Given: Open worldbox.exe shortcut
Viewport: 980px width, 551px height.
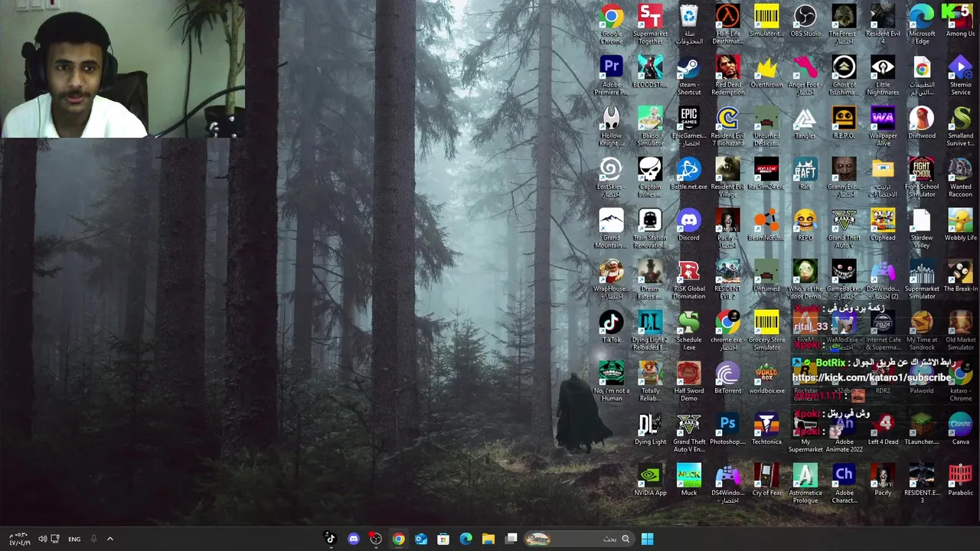Looking at the screenshot, I should click(x=766, y=377).
